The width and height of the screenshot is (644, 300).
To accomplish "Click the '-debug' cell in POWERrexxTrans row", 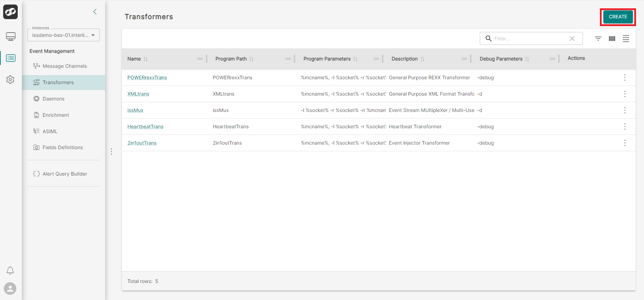I will [x=485, y=78].
